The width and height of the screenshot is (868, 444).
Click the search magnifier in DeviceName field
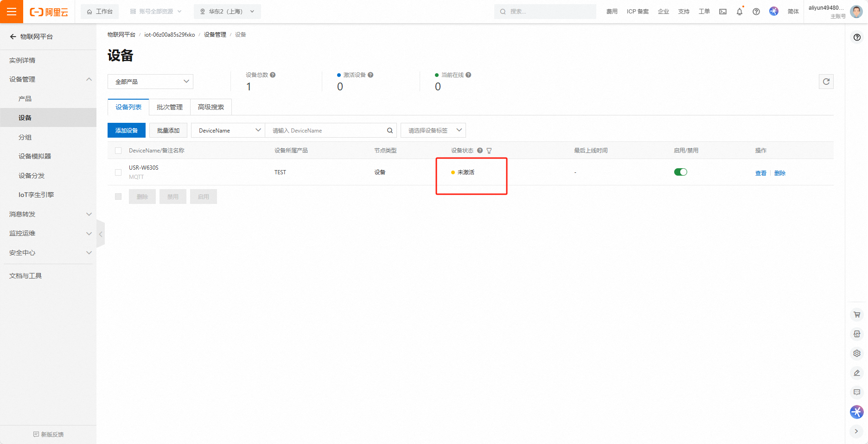pos(390,131)
